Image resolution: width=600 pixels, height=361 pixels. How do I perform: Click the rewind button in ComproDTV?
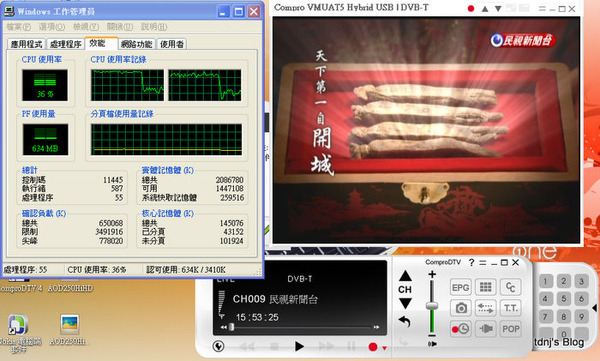247,346
